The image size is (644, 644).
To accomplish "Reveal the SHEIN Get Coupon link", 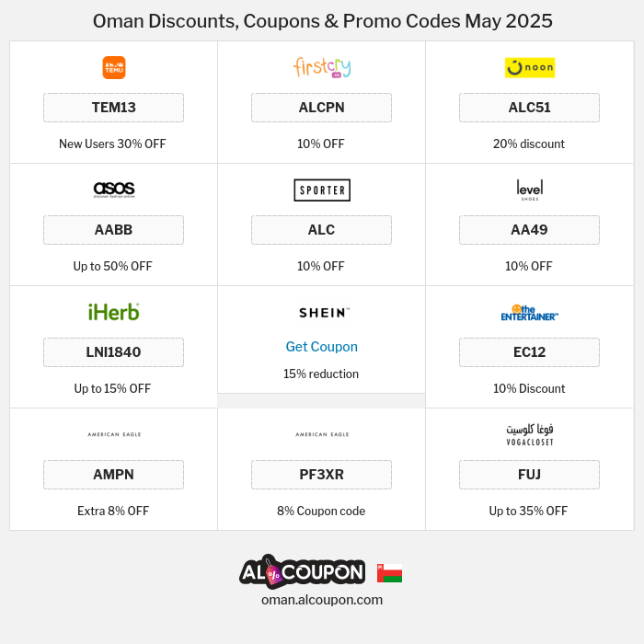I will pos(321,347).
